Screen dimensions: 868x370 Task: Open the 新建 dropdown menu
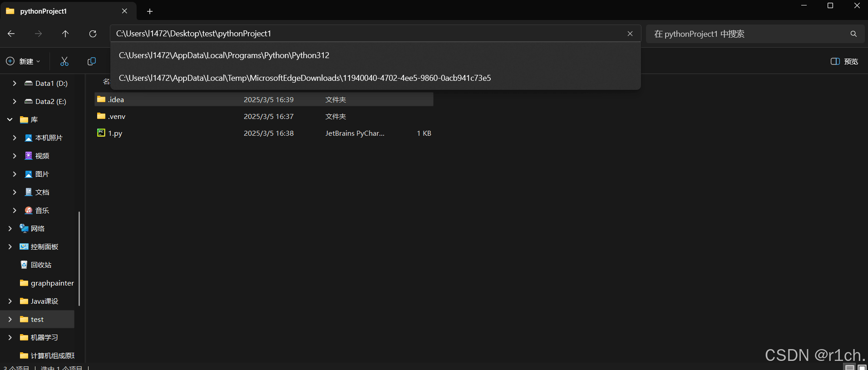point(23,61)
